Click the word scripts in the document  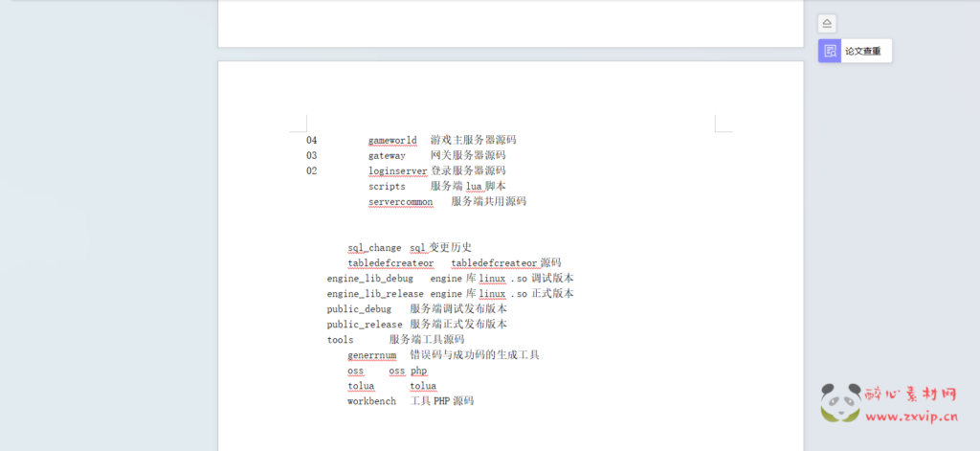pyautogui.click(x=387, y=186)
